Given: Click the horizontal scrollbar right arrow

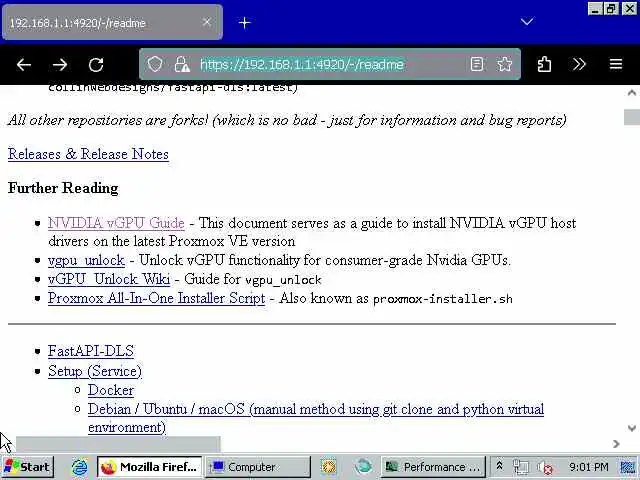Looking at the screenshot, I should click(x=616, y=444).
